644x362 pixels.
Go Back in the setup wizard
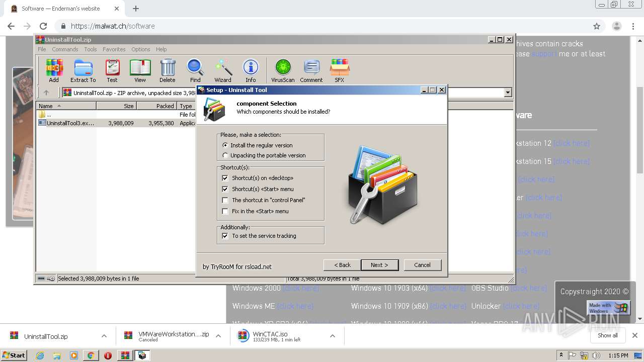(x=342, y=265)
